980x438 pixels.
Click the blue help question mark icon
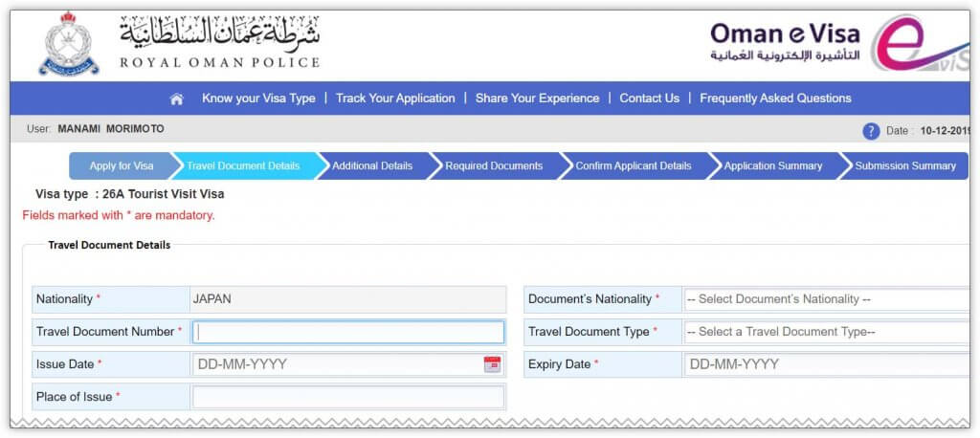[871, 131]
